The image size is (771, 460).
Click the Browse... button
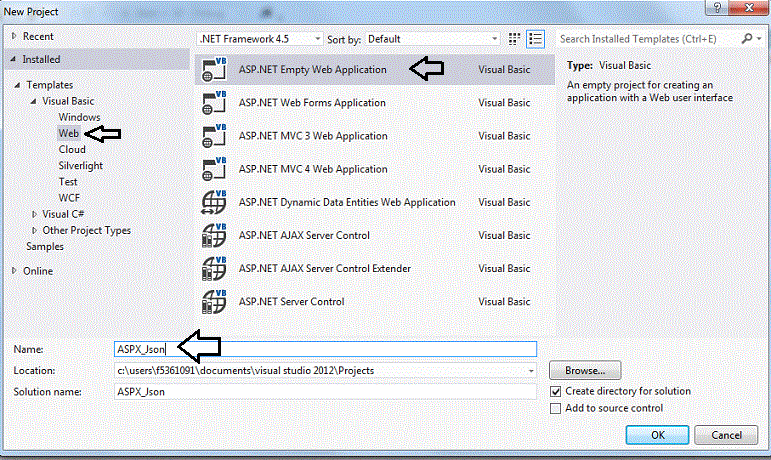click(585, 371)
